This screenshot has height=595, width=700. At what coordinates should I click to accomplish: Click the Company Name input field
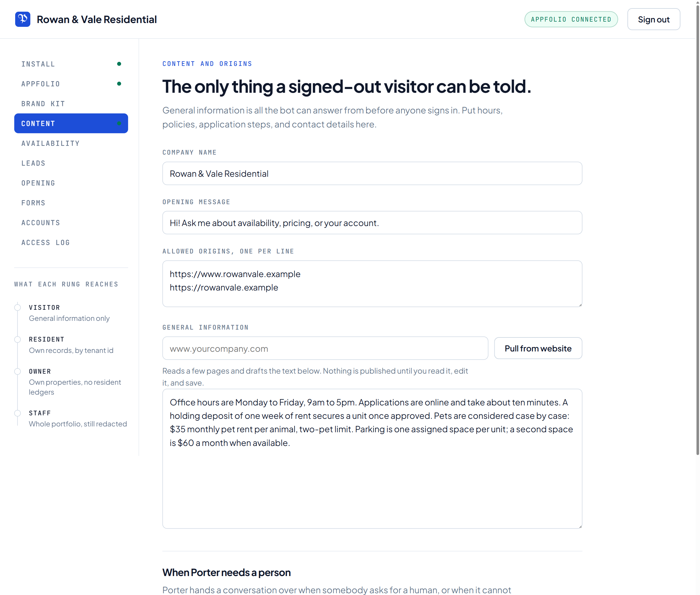tap(372, 173)
